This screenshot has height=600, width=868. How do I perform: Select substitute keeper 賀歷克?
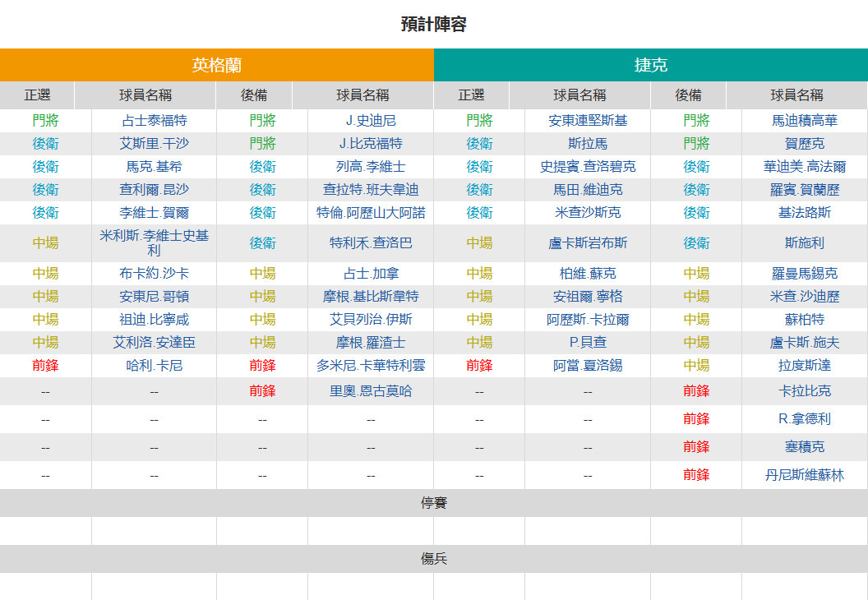[x=805, y=144]
